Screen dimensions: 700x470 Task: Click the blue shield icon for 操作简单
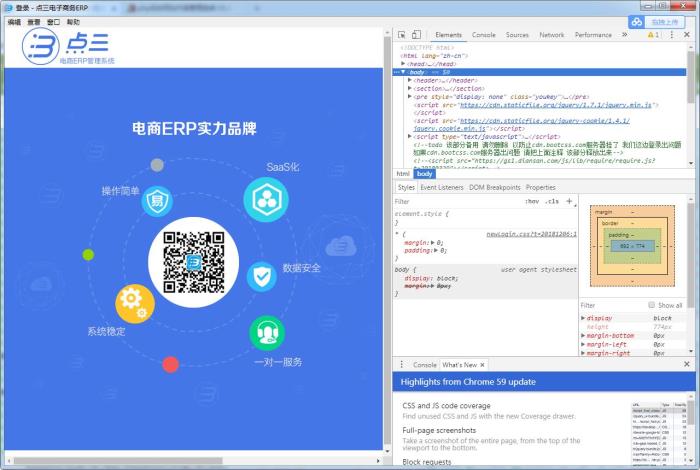157,201
